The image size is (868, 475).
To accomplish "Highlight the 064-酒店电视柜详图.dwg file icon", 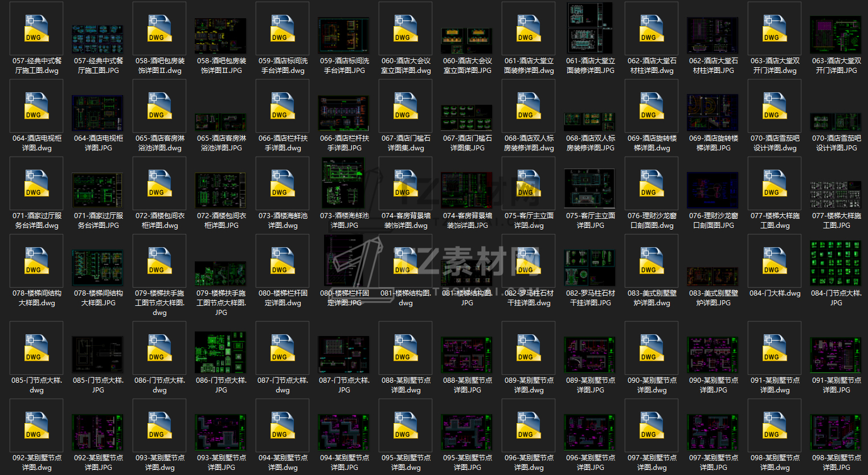I will click(36, 106).
